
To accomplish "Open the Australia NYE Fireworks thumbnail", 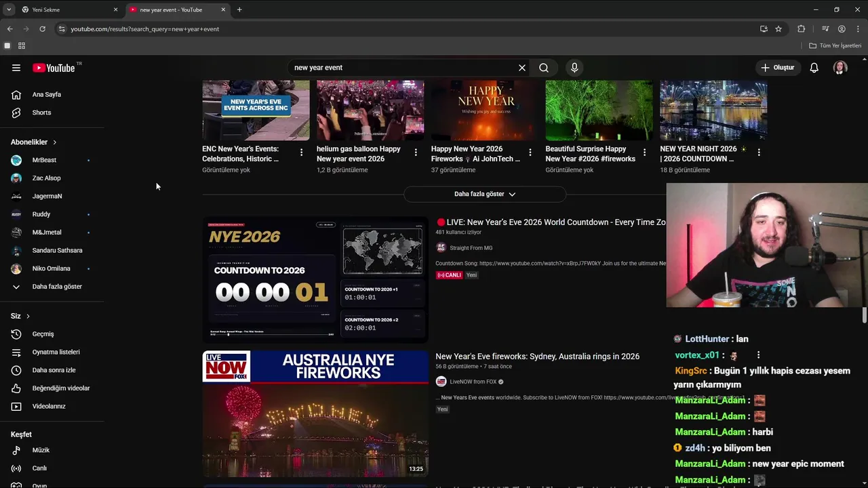I will pyautogui.click(x=315, y=413).
